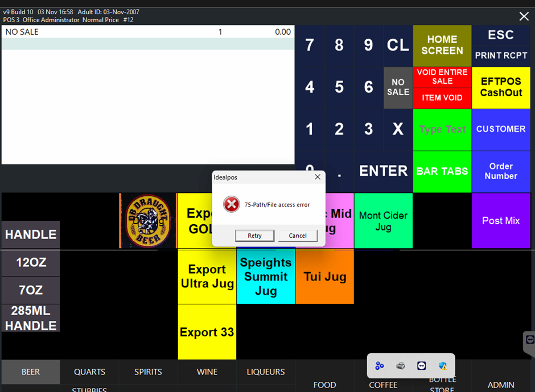Click the Windows Security shield warning icon

[x=442, y=366]
